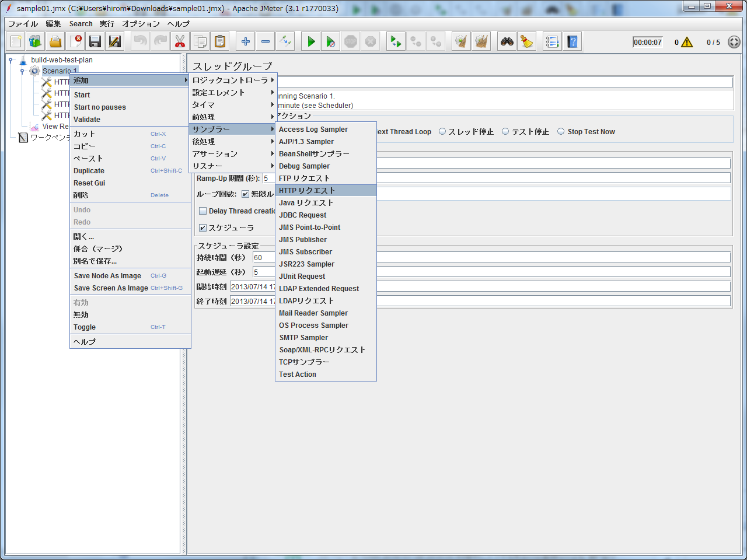Screen dimensions: 747x560
Task: Open the Search menu
Action: click(x=81, y=24)
